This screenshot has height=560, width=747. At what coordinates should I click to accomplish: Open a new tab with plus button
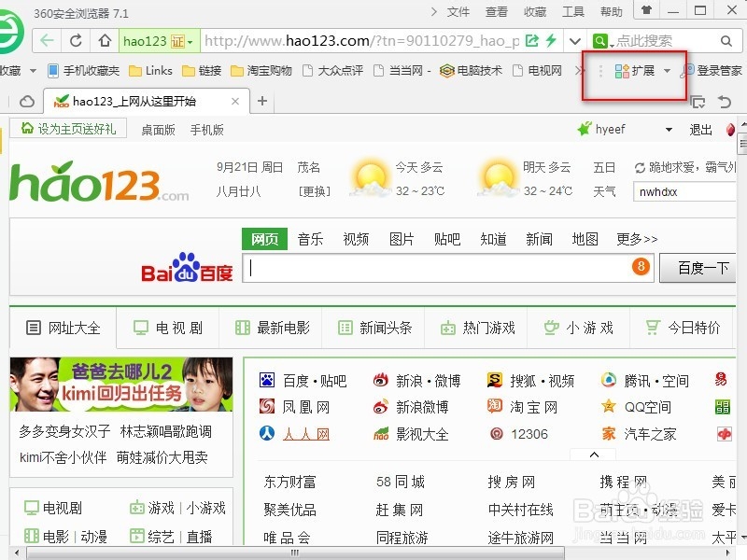(262, 101)
